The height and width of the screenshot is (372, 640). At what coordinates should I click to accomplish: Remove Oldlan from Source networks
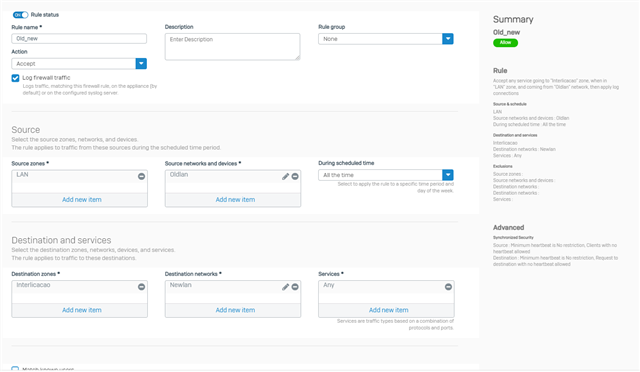[295, 176]
